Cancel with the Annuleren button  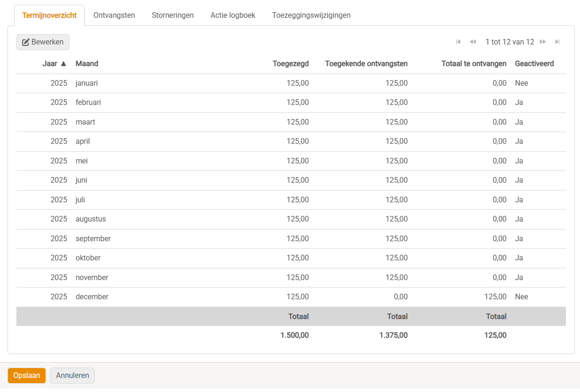pyautogui.click(x=72, y=376)
